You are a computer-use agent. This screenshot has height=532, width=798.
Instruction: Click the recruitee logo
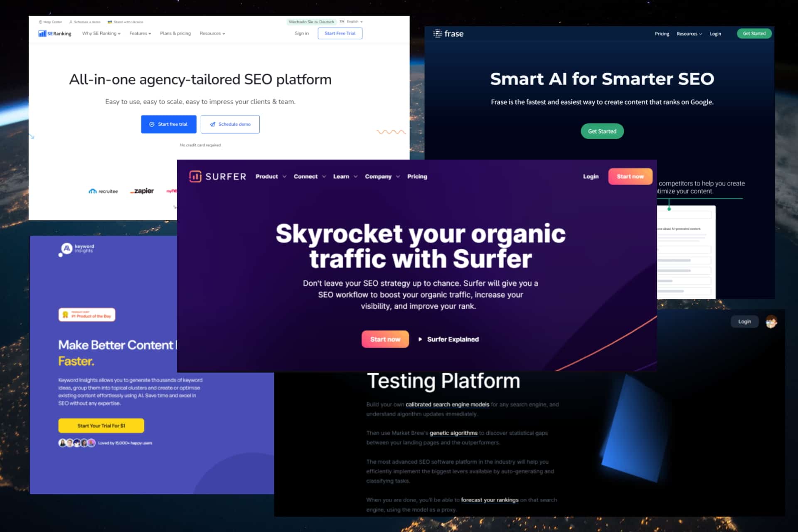click(103, 191)
